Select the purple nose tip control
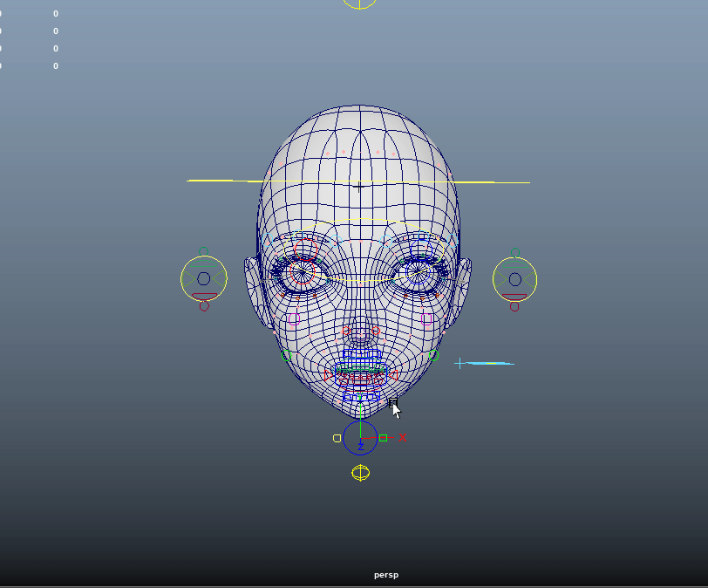The height and width of the screenshot is (588, 708). pyautogui.click(x=360, y=333)
